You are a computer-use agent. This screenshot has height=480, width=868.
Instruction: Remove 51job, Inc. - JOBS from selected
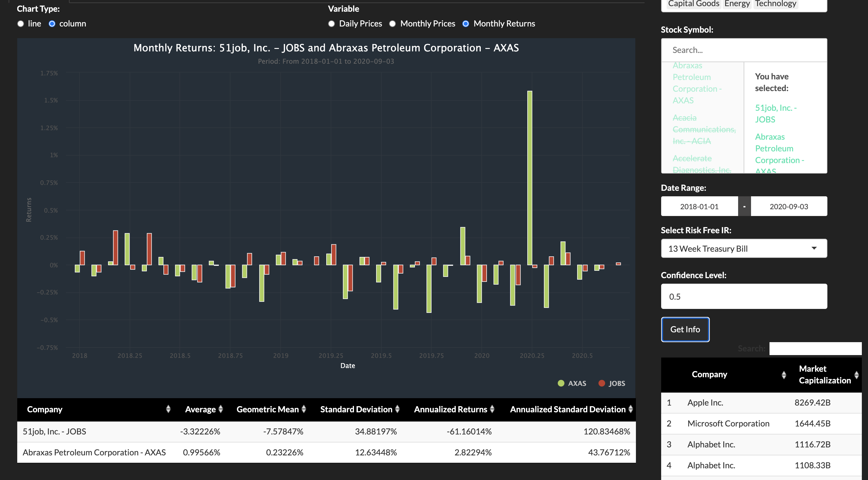click(775, 114)
